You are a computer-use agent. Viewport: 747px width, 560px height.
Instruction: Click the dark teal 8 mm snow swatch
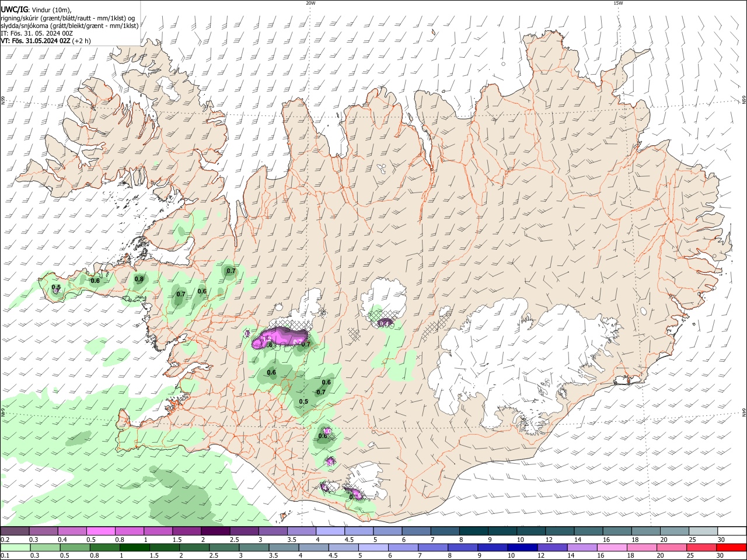(x=474, y=531)
